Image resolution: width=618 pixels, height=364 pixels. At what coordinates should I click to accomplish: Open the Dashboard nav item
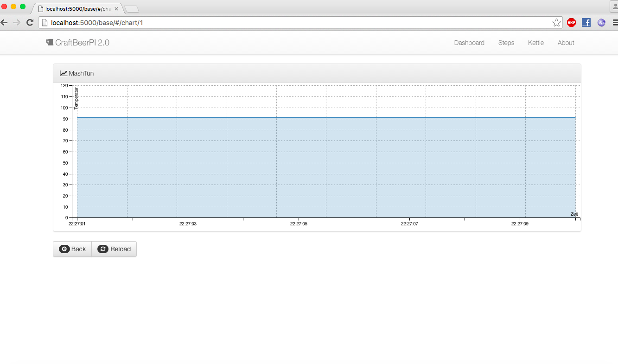coord(469,43)
